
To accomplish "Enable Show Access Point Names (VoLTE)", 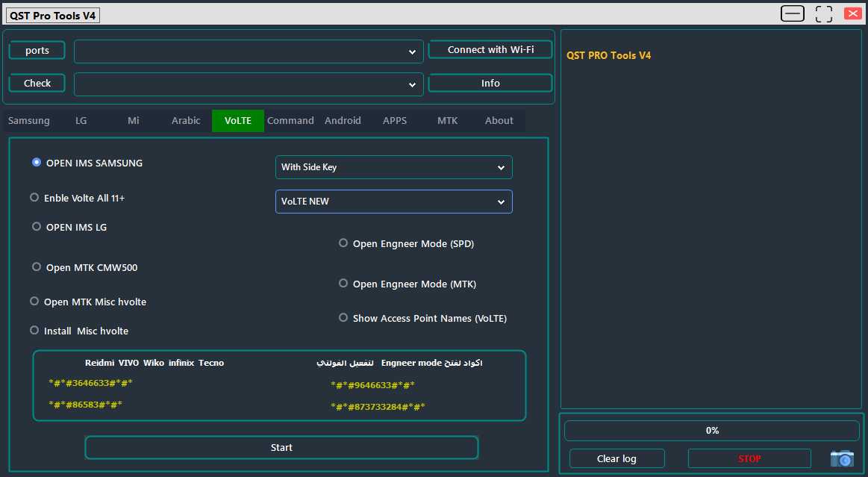I will tap(343, 317).
